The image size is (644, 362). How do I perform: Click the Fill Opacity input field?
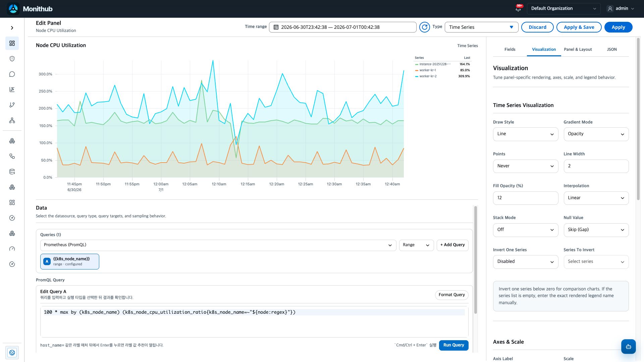[526, 198]
